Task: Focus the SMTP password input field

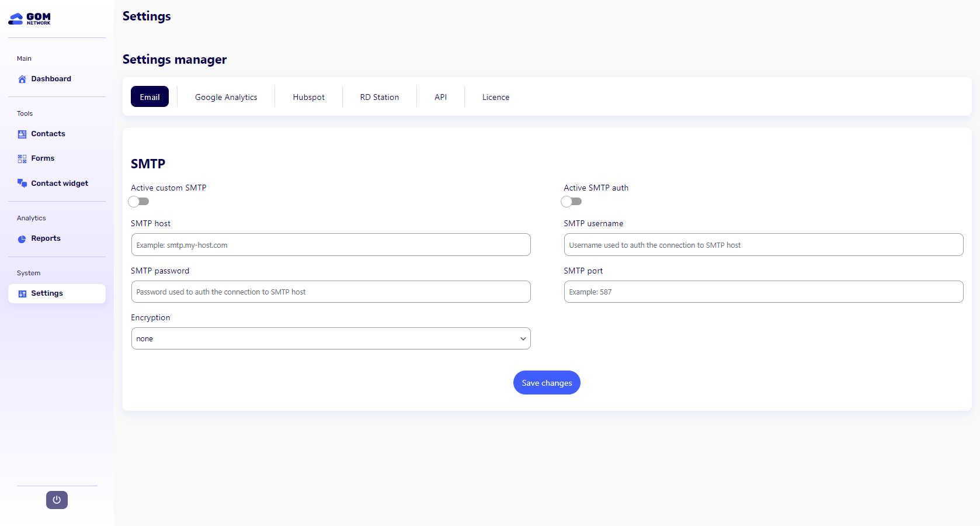Action: (x=331, y=292)
